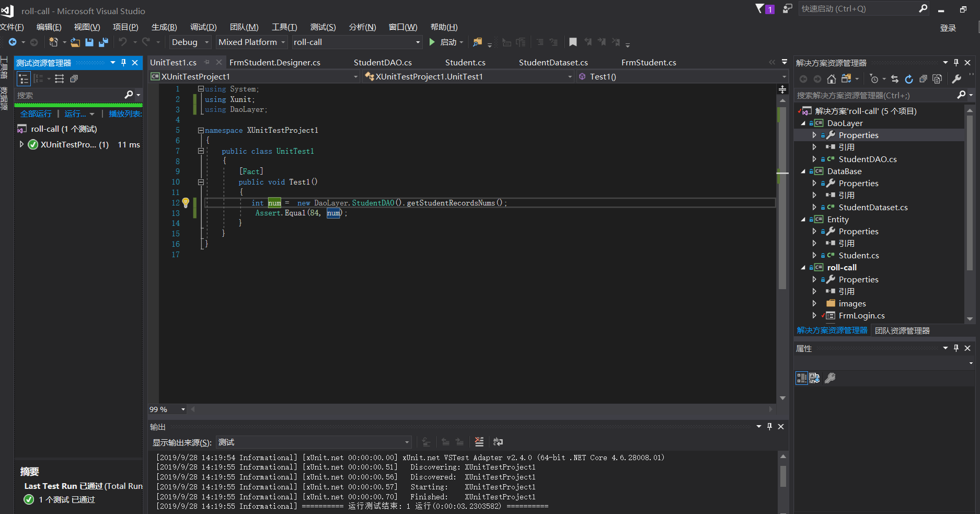
Task: Click the green Start debugging button
Action: click(x=432, y=42)
